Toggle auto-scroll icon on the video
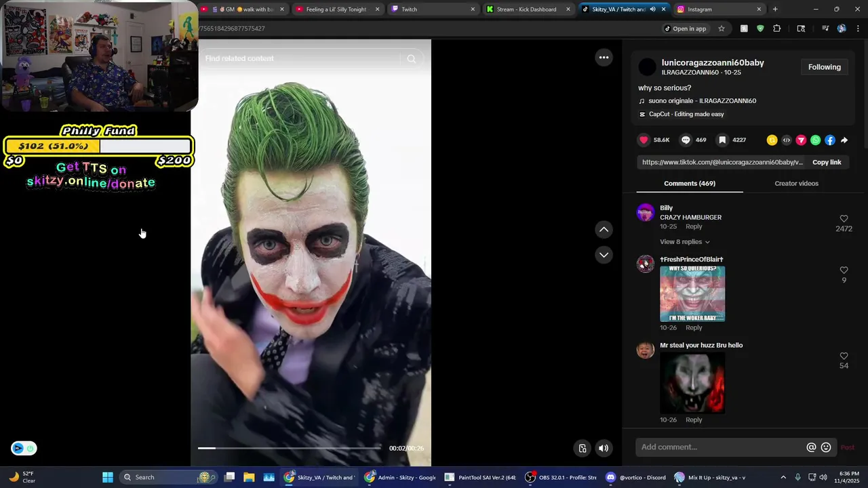The width and height of the screenshot is (868, 488). click(582, 448)
